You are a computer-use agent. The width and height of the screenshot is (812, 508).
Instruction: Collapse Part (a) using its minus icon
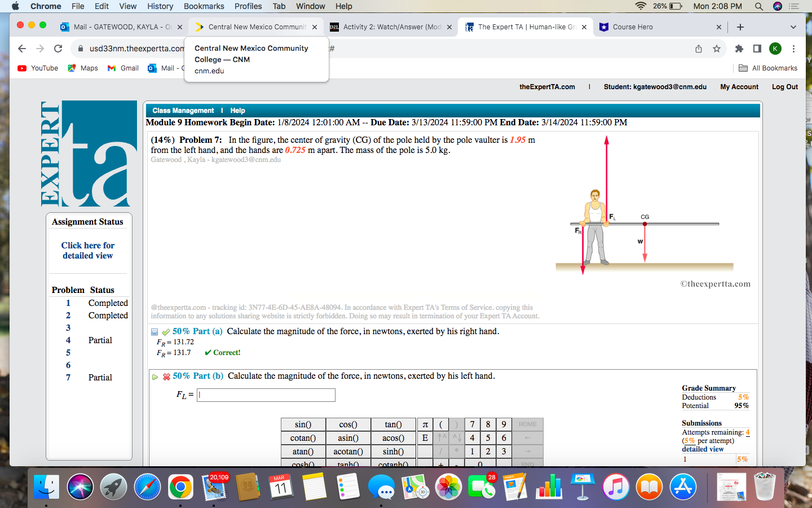[x=154, y=331]
